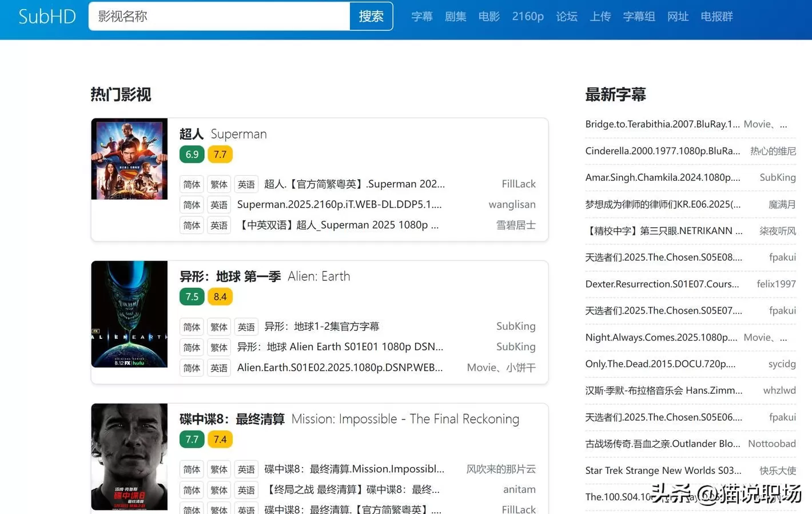The height and width of the screenshot is (514, 812).
Task: Open the Alien: Earth poster thumbnail
Action: (129, 314)
